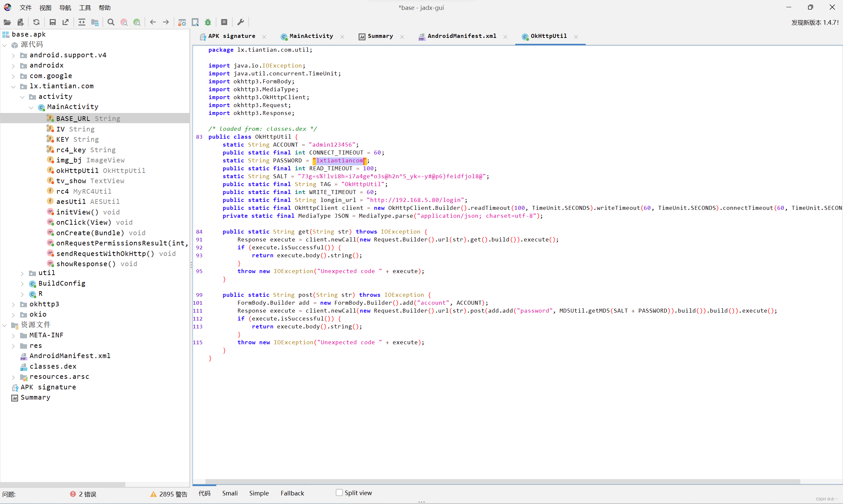The width and height of the screenshot is (843, 504).
Task: Select rc4_key String field in tree
Action: pyautogui.click(x=86, y=150)
